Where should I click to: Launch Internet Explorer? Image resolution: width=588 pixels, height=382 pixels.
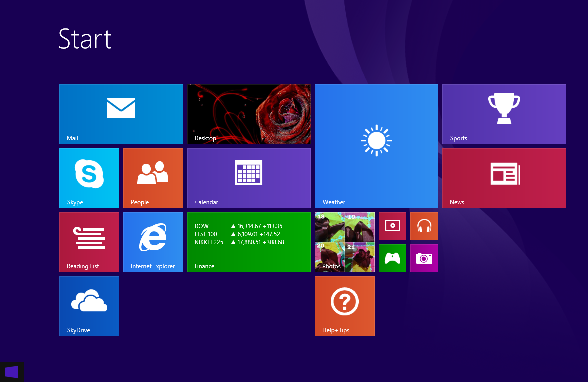coord(153,242)
